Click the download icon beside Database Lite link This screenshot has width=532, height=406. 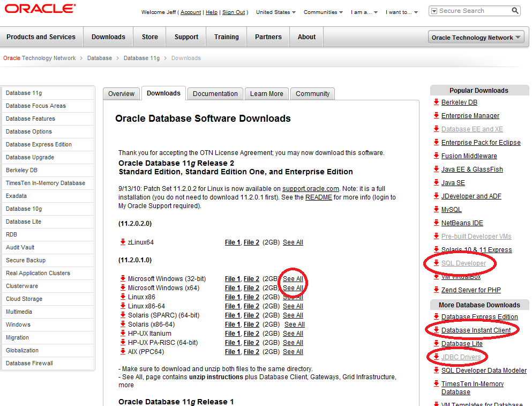coord(436,343)
